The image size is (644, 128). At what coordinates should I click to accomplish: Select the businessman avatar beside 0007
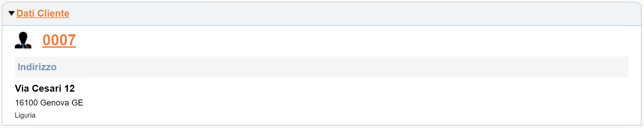click(x=23, y=40)
